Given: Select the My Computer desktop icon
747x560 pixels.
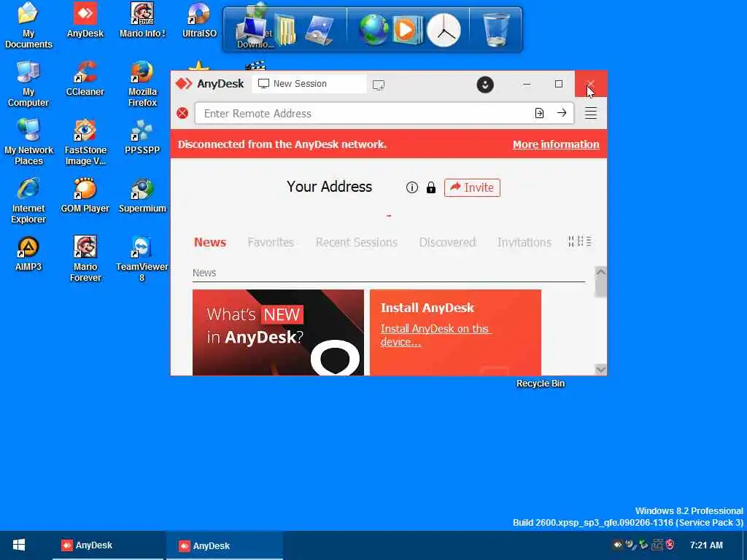Looking at the screenshot, I should point(28,84).
